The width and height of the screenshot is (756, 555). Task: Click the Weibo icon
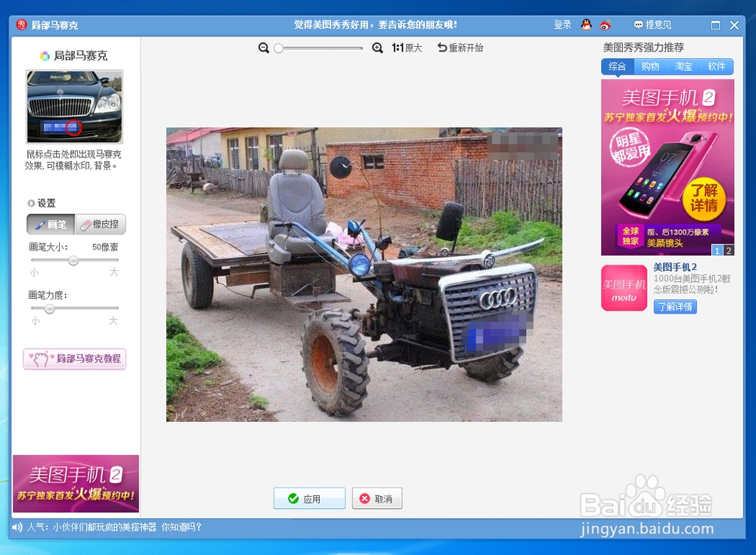point(606,25)
